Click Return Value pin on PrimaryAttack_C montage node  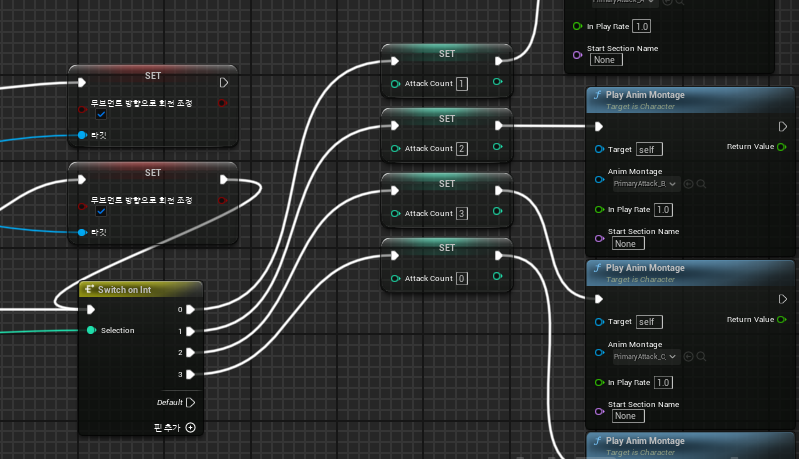(x=782, y=319)
